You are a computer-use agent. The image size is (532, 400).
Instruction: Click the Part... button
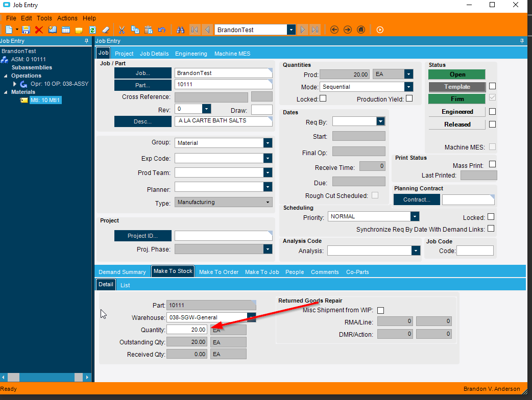tap(143, 85)
